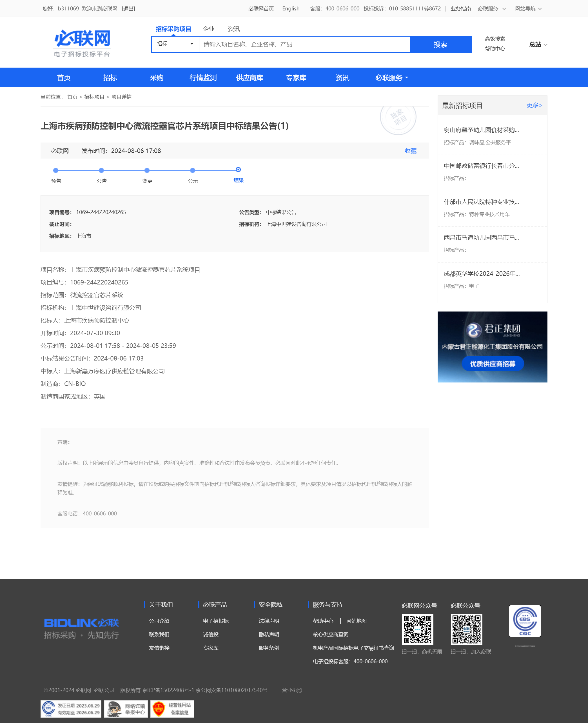Open the 君正集团 supplier recruitment banner
The height and width of the screenshot is (723, 588).
(x=492, y=347)
